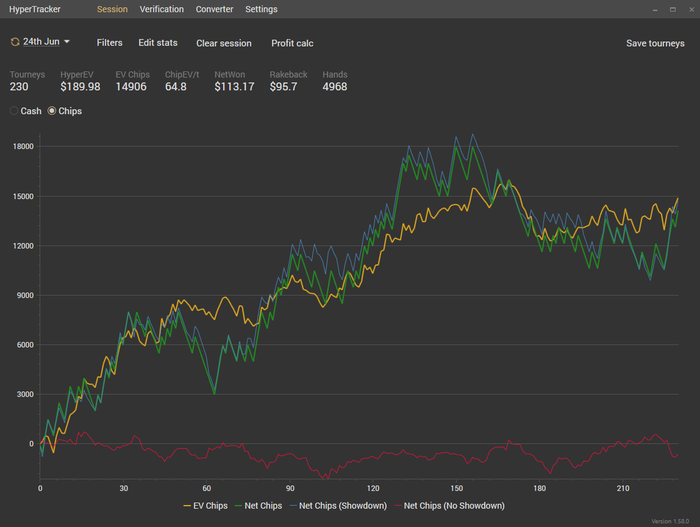Close the HyperTracker window

691,9
